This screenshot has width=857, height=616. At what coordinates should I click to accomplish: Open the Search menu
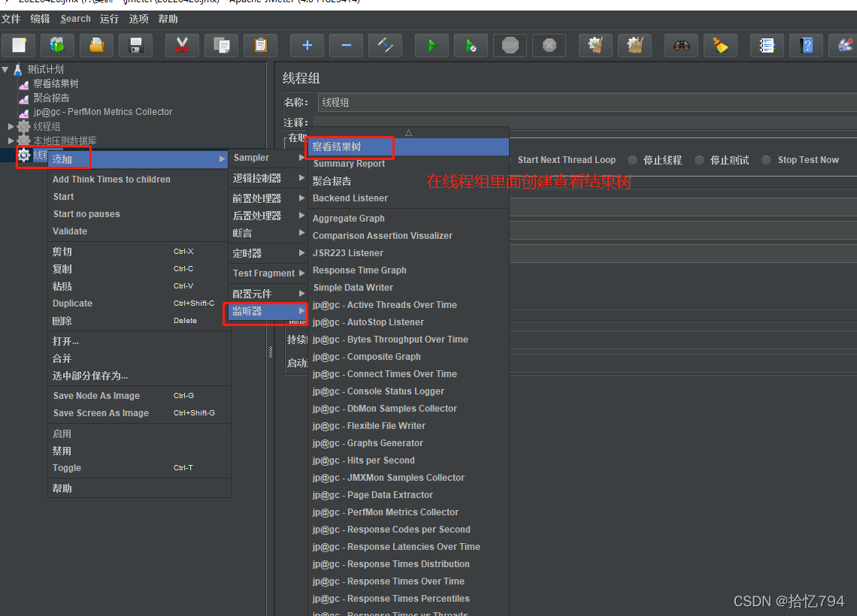[75, 19]
